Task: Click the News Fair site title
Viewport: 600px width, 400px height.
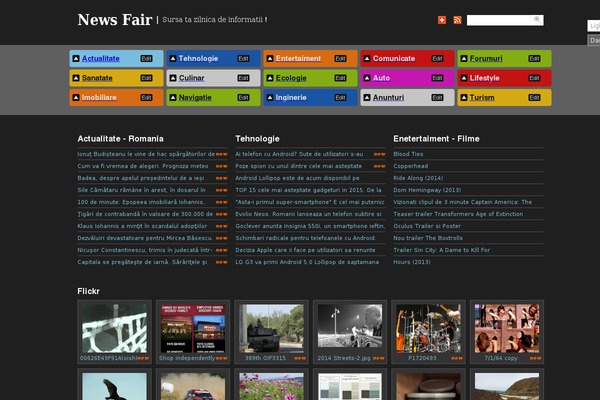Action: pos(115,20)
